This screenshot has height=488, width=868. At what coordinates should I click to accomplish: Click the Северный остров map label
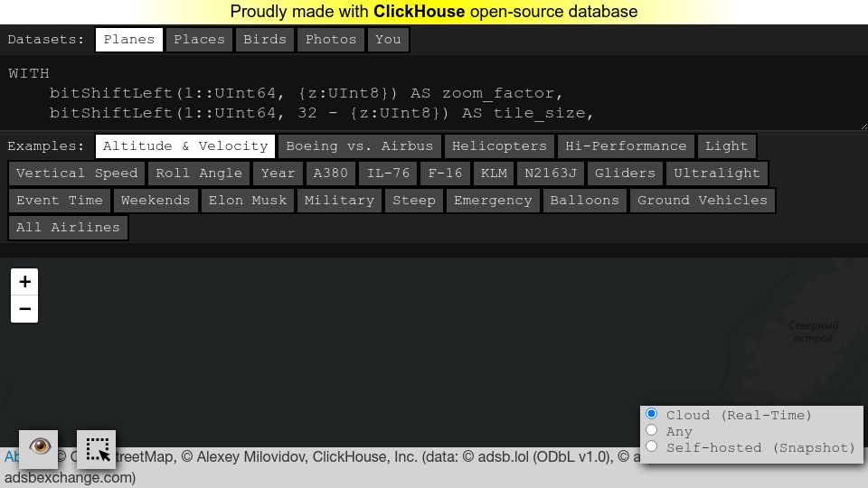click(813, 332)
